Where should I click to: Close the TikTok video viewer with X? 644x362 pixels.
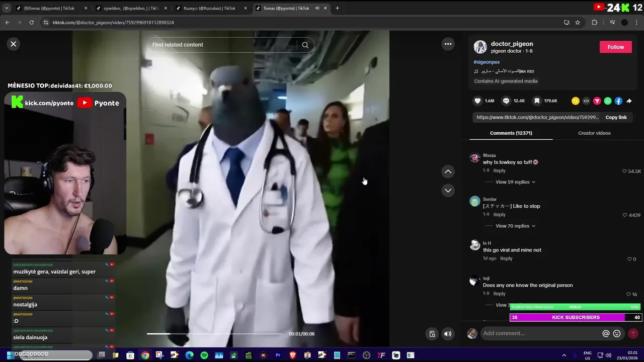14,44
